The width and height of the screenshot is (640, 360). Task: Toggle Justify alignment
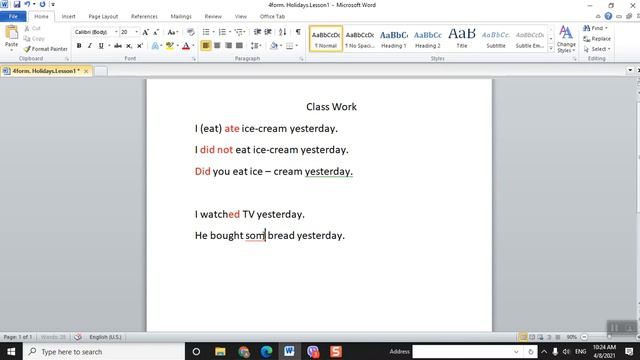coord(239,46)
